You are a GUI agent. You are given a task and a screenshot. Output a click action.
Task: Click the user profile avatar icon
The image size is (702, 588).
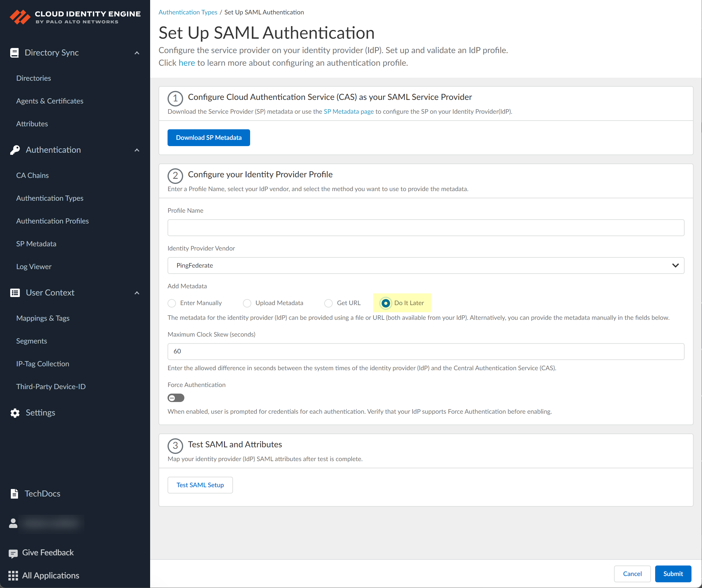[x=13, y=523]
